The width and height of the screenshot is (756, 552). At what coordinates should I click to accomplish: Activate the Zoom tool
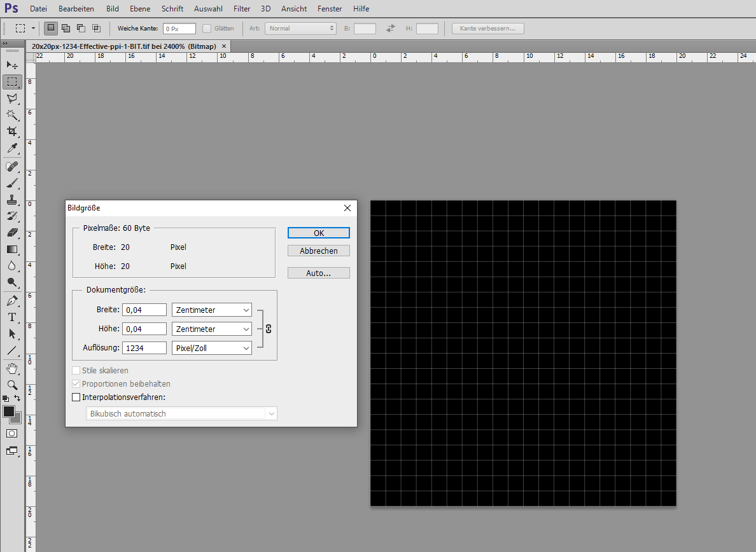pyautogui.click(x=12, y=385)
